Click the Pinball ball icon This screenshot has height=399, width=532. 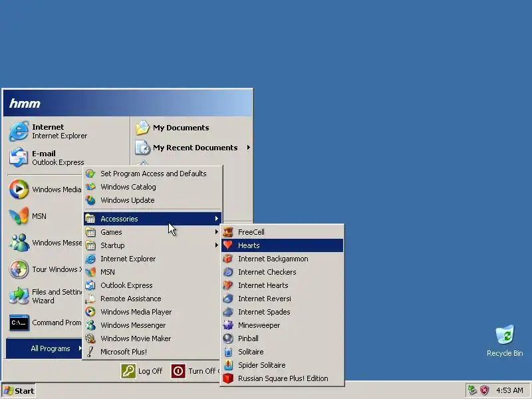228,338
